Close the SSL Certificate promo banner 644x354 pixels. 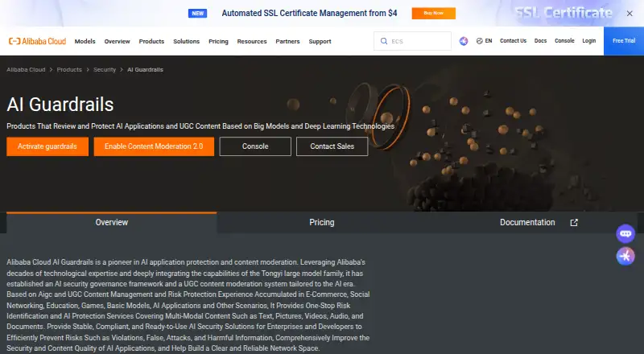[x=630, y=13]
